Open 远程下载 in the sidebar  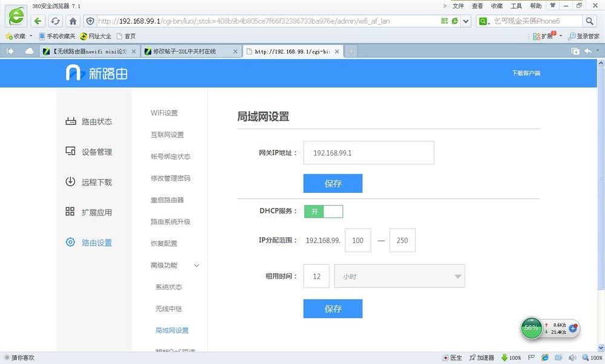pos(89,182)
